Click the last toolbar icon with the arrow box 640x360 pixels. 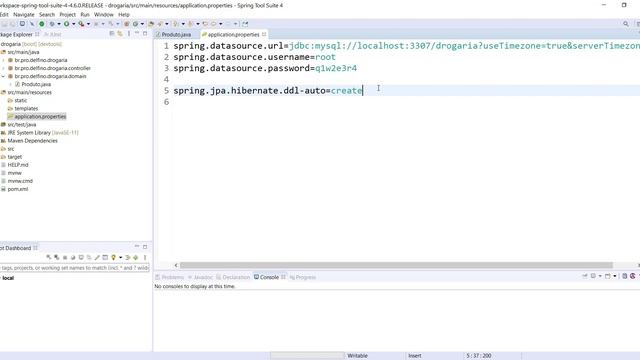245,24
